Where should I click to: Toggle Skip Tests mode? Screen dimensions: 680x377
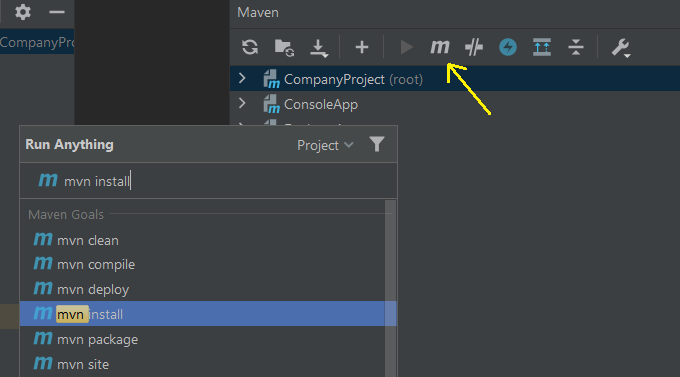click(x=474, y=47)
